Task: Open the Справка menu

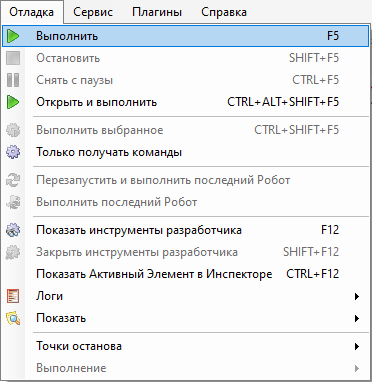Action: [x=224, y=12]
